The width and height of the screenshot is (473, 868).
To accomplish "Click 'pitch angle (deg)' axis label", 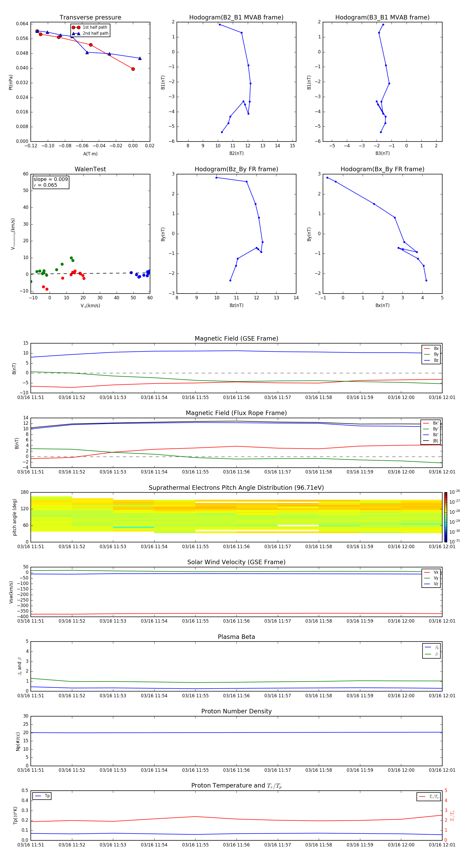I will pyautogui.click(x=14, y=517).
